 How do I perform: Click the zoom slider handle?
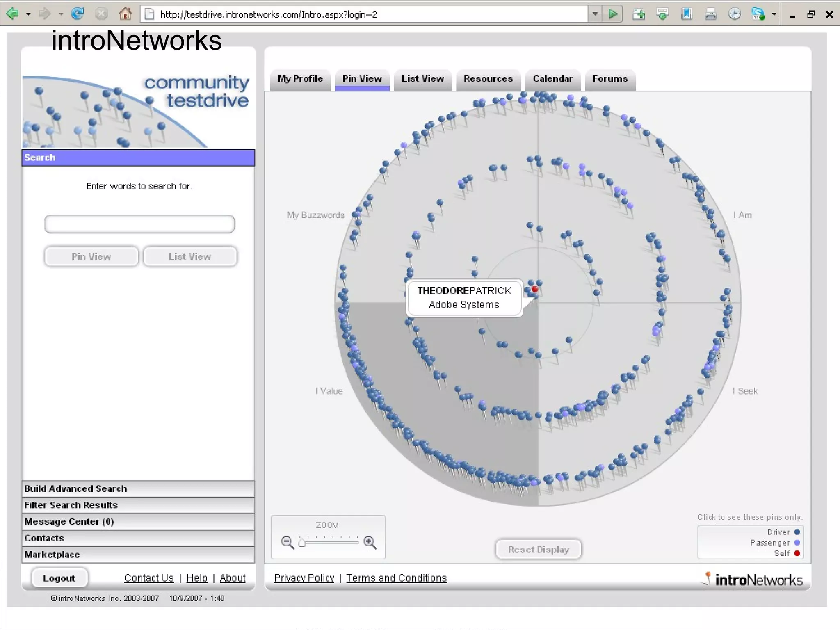pyautogui.click(x=302, y=543)
